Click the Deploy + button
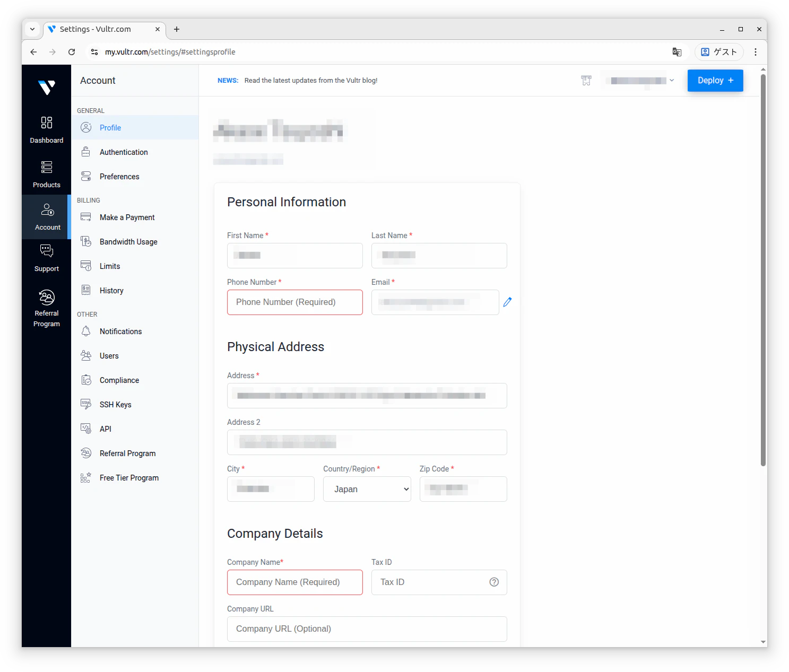Image resolution: width=789 pixels, height=672 pixels. tap(715, 81)
